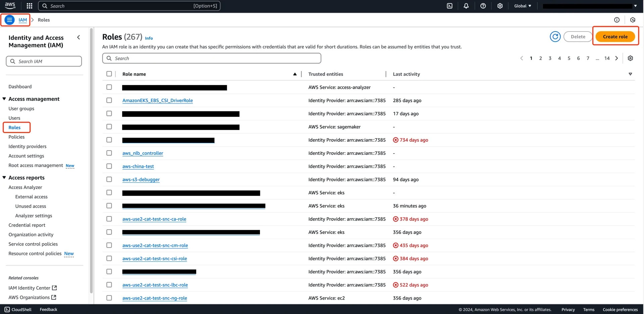Viewport: 644px width, 314px height.
Task: Click the external link icon for AWS Organizations
Action: point(54,297)
